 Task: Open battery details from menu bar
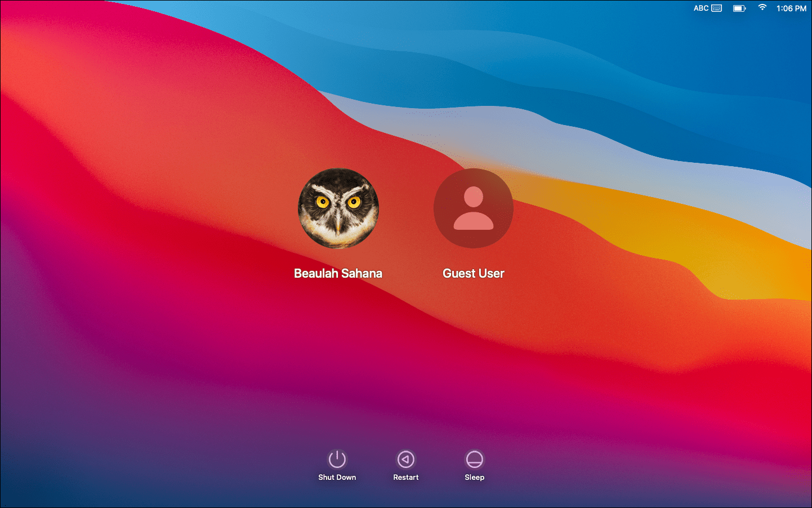pos(739,8)
